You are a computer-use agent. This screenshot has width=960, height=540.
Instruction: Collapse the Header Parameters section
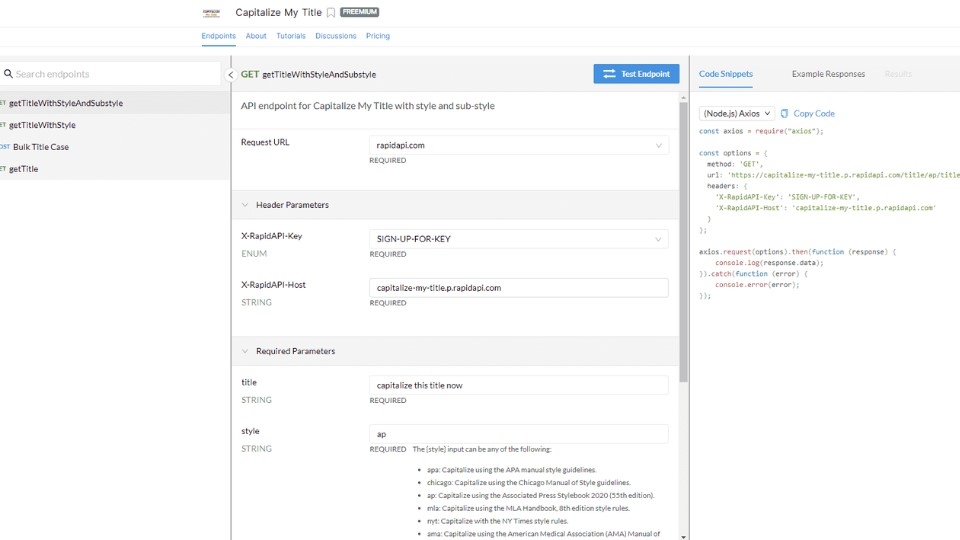pos(245,205)
